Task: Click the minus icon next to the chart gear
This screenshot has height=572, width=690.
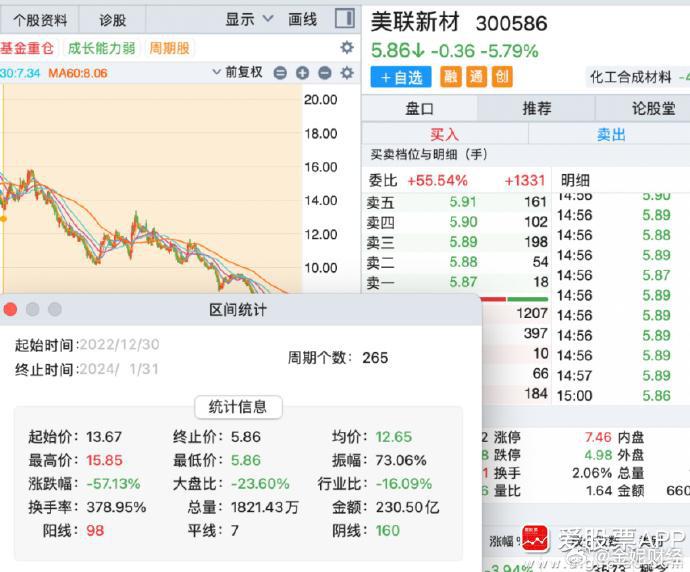Action: click(x=325, y=73)
